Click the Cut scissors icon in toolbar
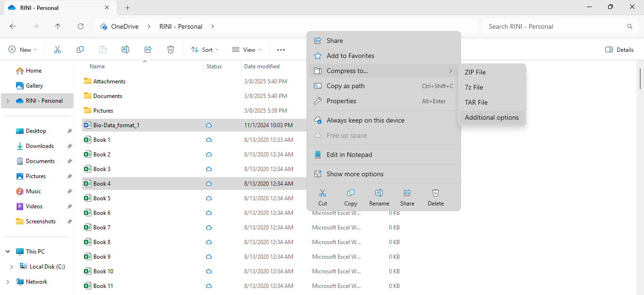The height and width of the screenshot is (295, 644). [x=58, y=49]
